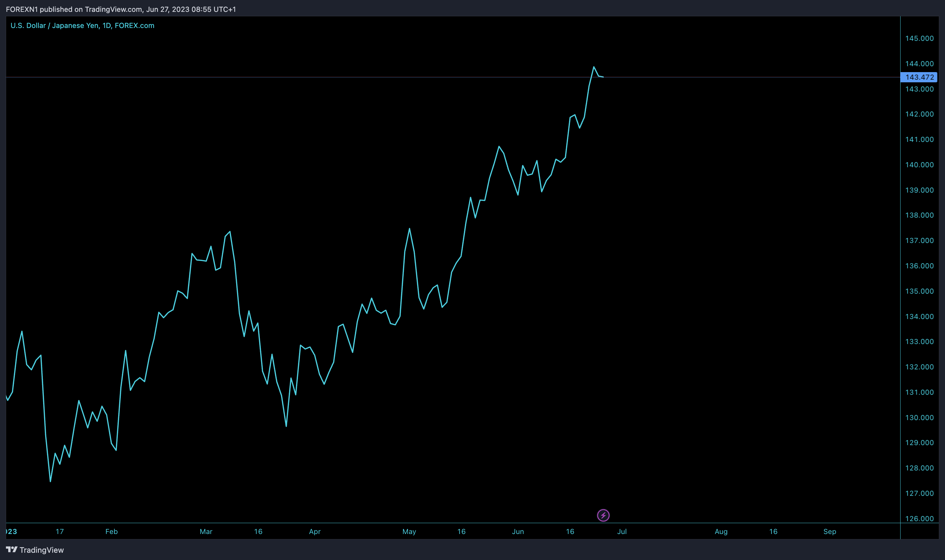
Task: Click the 135.000 price axis label
Action: coord(919,291)
